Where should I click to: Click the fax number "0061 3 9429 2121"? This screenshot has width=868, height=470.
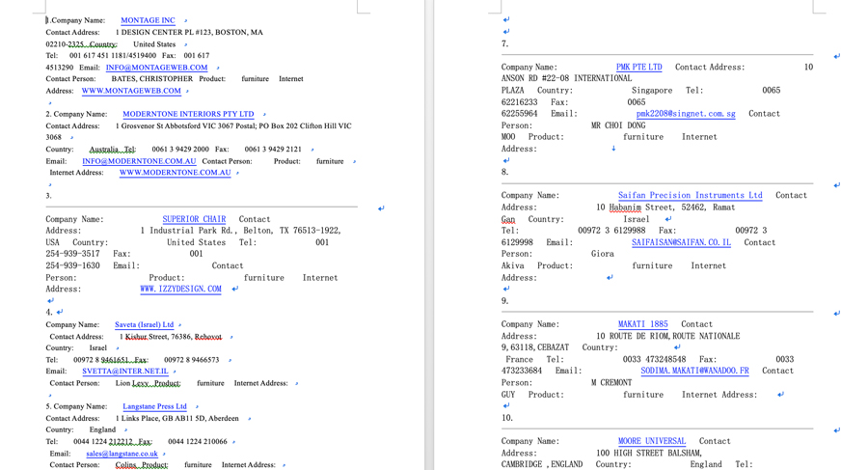(x=273, y=150)
